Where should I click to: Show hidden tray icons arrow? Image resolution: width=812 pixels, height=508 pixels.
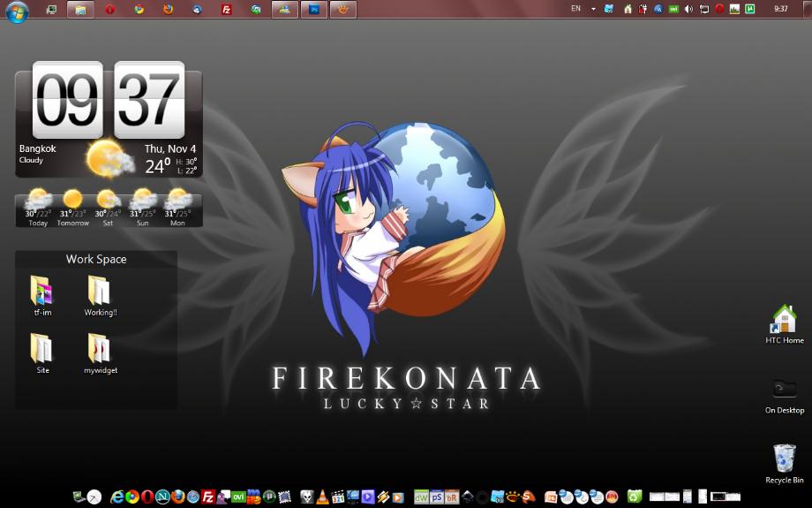click(593, 9)
